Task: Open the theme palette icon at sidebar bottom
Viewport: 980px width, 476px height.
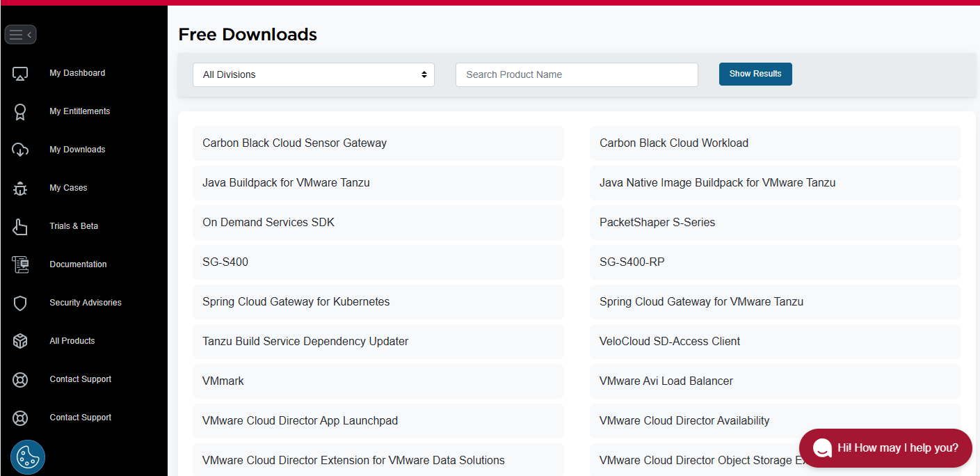Action: point(27,457)
